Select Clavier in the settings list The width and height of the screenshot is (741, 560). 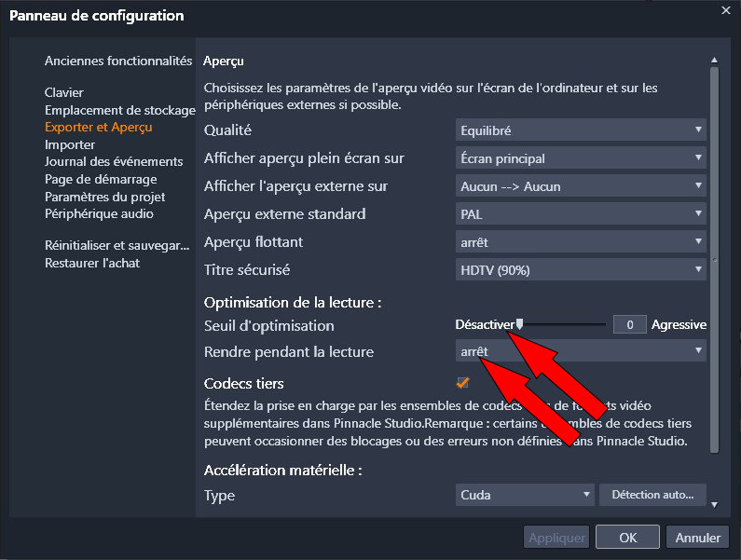click(64, 92)
